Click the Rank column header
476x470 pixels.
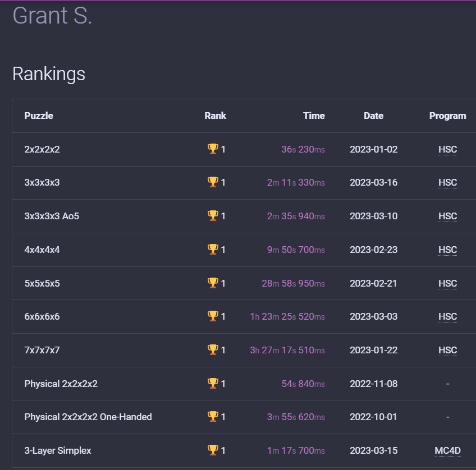pos(215,116)
